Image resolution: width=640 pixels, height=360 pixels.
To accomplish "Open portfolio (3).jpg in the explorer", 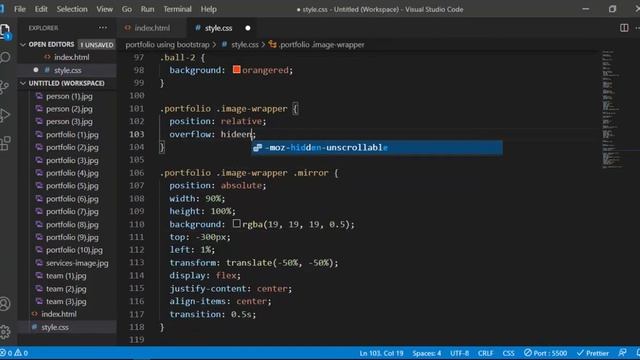I will pyautogui.click(x=67, y=160).
